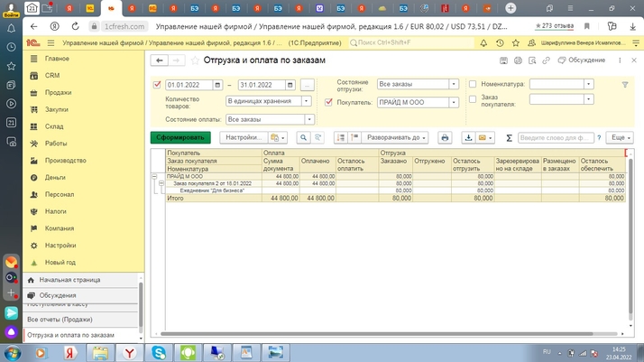Open calendar picker for start date 01.01.2022
This screenshot has height=362, width=644.
[x=217, y=85]
